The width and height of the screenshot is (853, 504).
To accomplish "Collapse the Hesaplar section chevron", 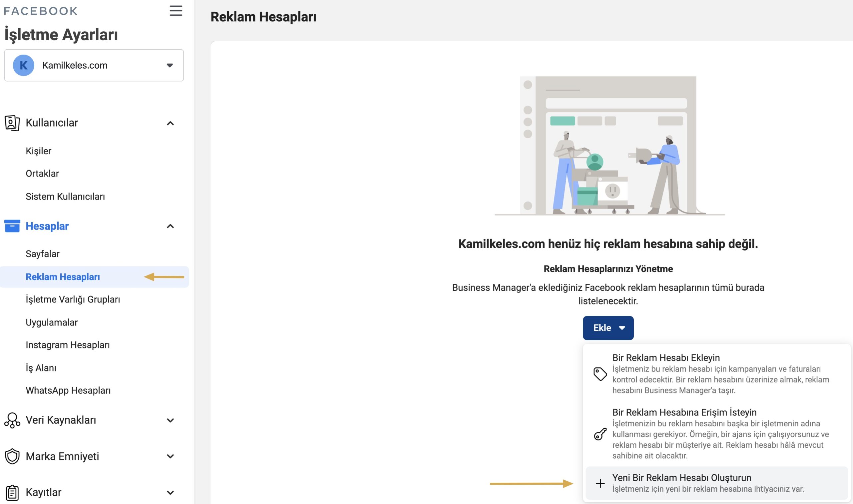I will [x=170, y=226].
